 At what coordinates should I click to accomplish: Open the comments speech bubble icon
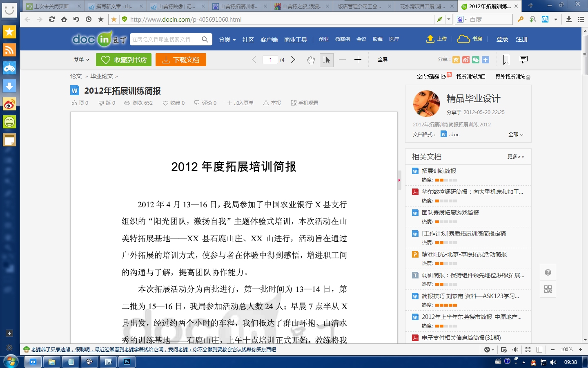coord(523,60)
